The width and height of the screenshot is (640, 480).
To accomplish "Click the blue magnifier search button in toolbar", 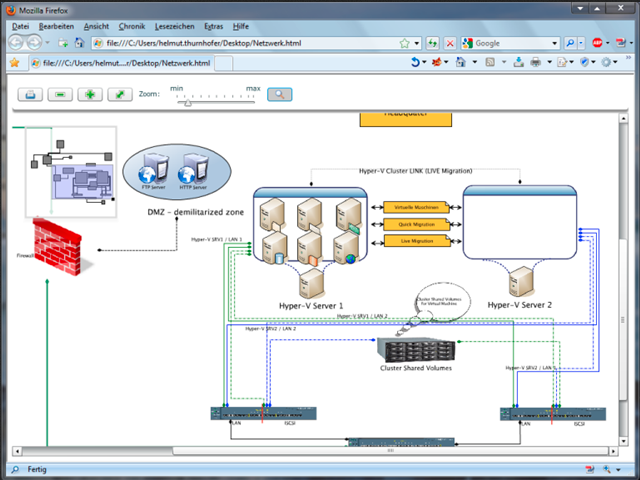I will click(x=570, y=43).
